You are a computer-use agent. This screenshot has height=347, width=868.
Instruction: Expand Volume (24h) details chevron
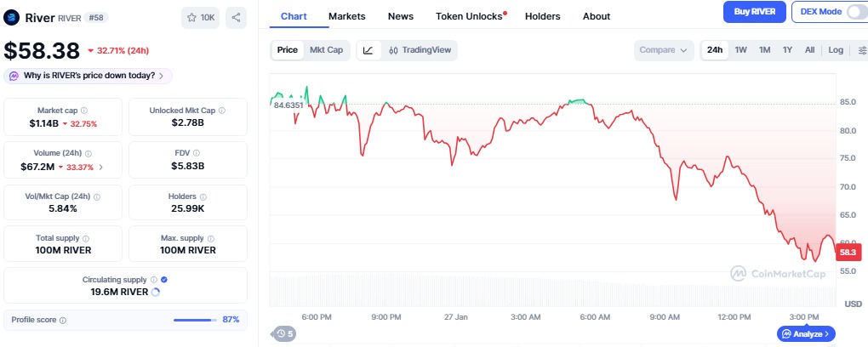point(101,167)
